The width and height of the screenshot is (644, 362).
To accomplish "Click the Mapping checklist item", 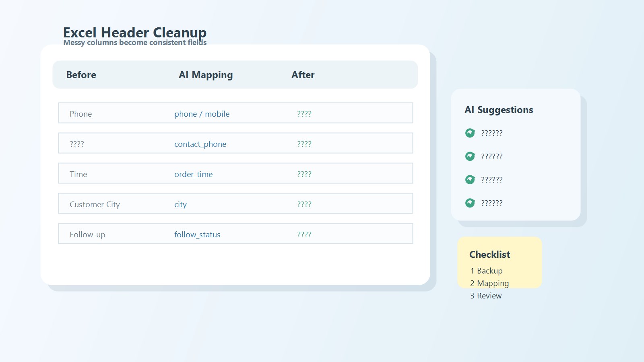I will coord(489,283).
